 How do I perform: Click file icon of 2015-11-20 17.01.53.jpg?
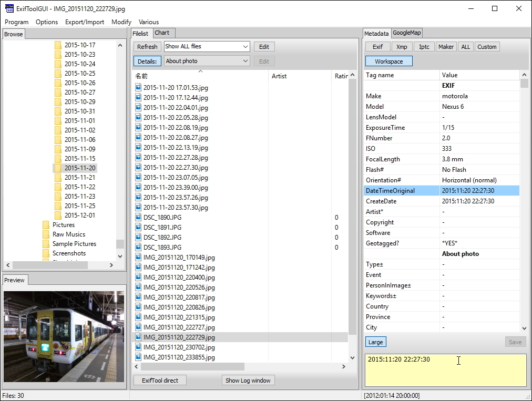(x=138, y=88)
